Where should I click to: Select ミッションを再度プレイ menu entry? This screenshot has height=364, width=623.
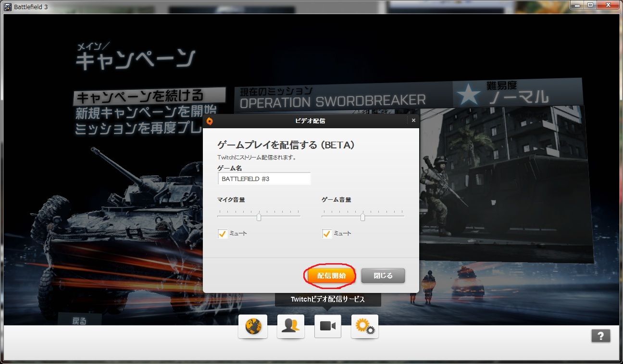(138, 128)
